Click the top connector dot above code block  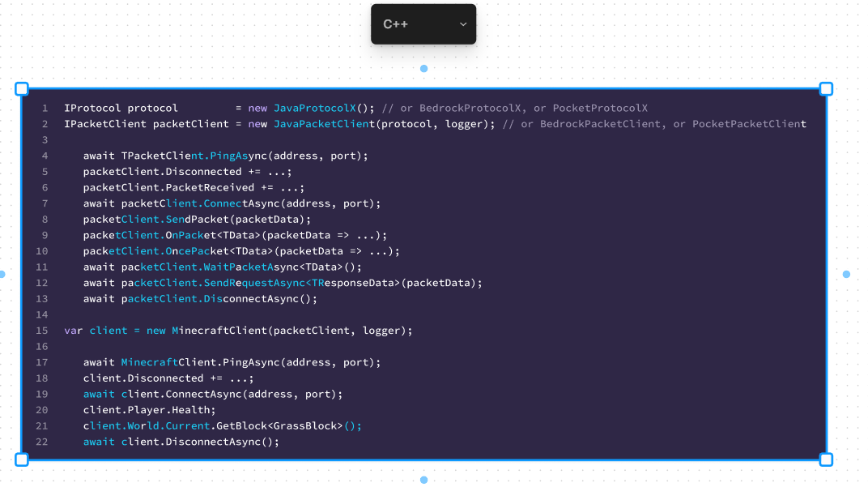tap(424, 69)
